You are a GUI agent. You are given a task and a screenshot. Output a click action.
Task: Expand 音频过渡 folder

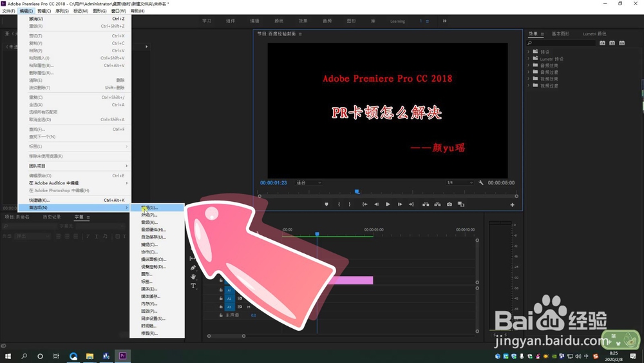[x=529, y=72]
